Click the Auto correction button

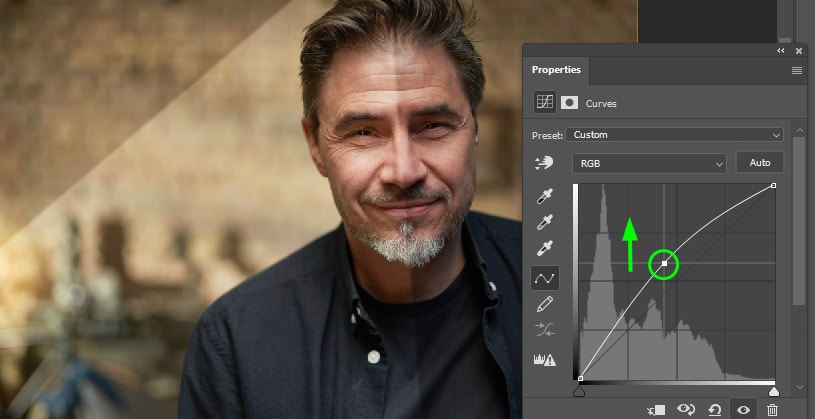click(759, 163)
